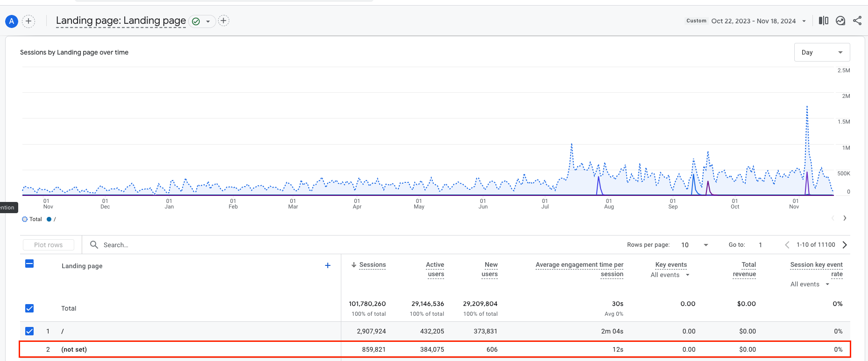Sort by New users column

[x=490, y=269]
